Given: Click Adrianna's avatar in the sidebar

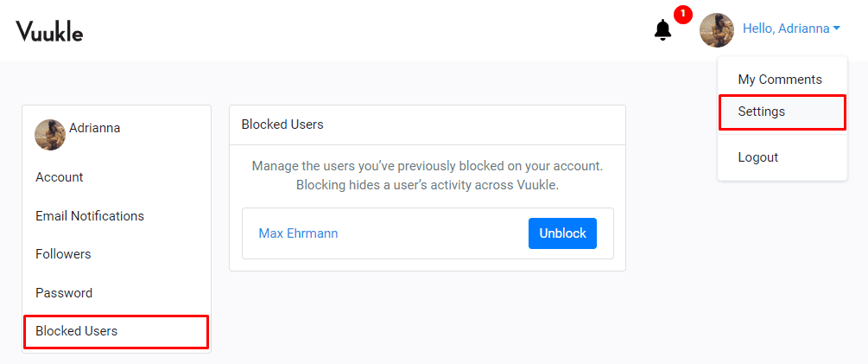Looking at the screenshot, I should pyautogui.click(x=50, y=135).
